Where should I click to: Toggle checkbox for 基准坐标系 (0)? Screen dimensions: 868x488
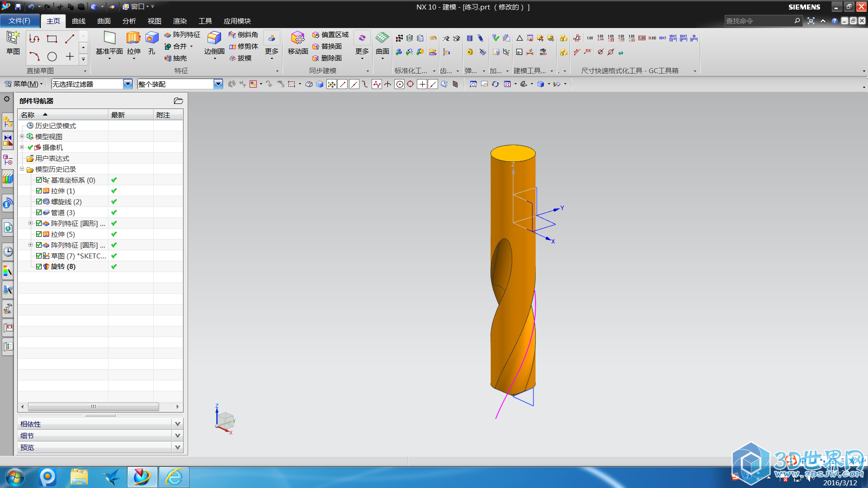(39, 180)
